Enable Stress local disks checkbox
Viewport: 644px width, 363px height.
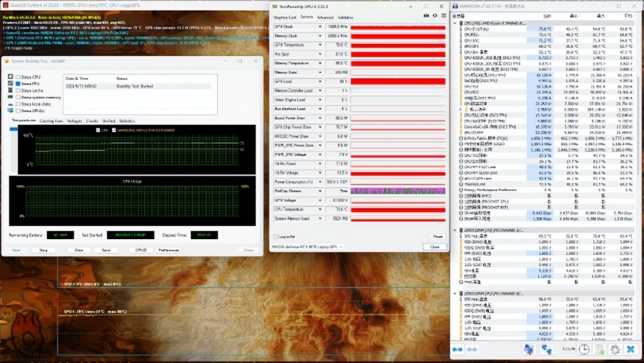(18, 104)
